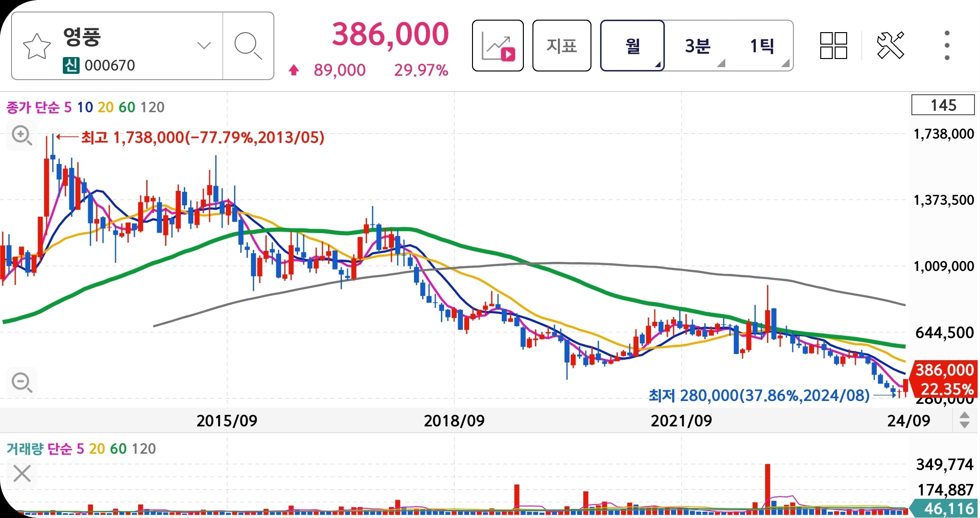The height and width of the screenshot is (518, 980).
Task: Click the 174,887 volume axis label
Action: click(945, 490)
